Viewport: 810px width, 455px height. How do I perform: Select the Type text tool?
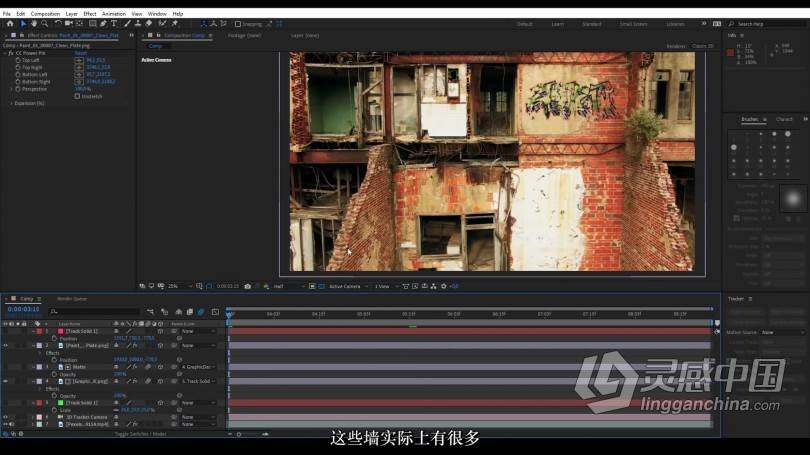point(114,23)
